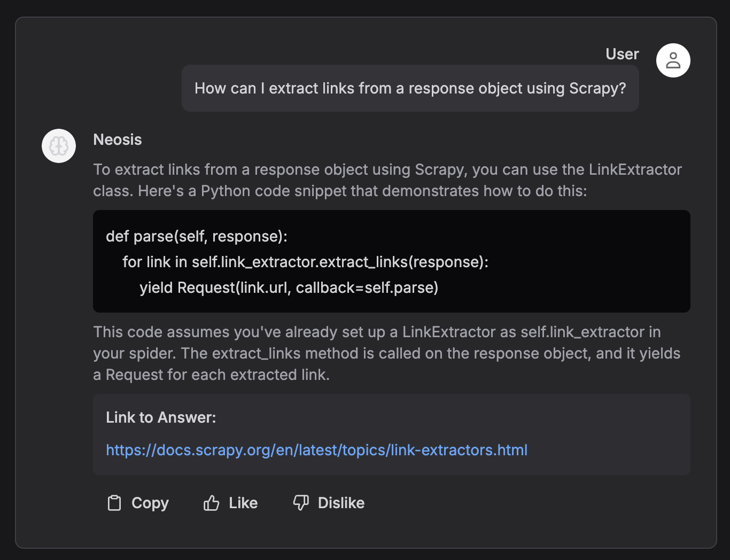Click the 'def parse(self, response):' code line

click(197, 236)
